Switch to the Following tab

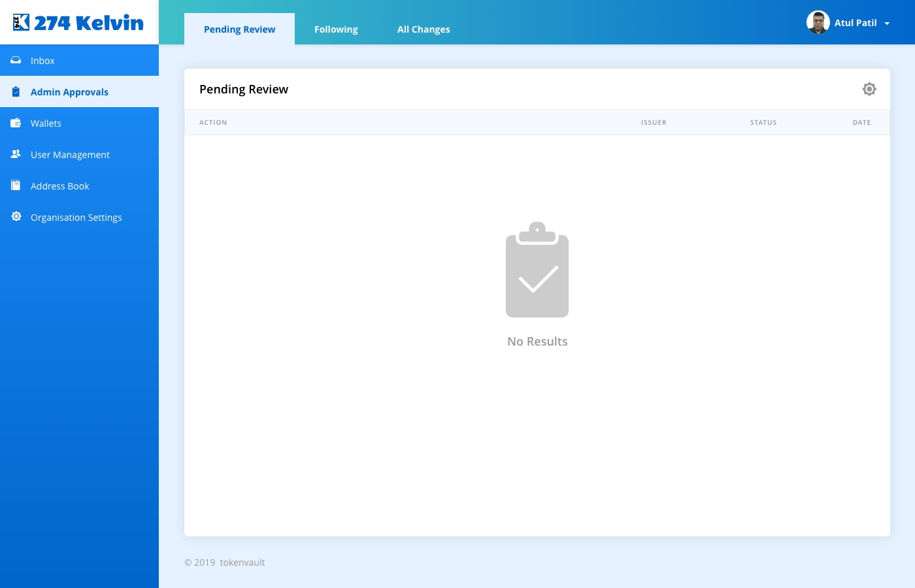click(x=336, y=29)
